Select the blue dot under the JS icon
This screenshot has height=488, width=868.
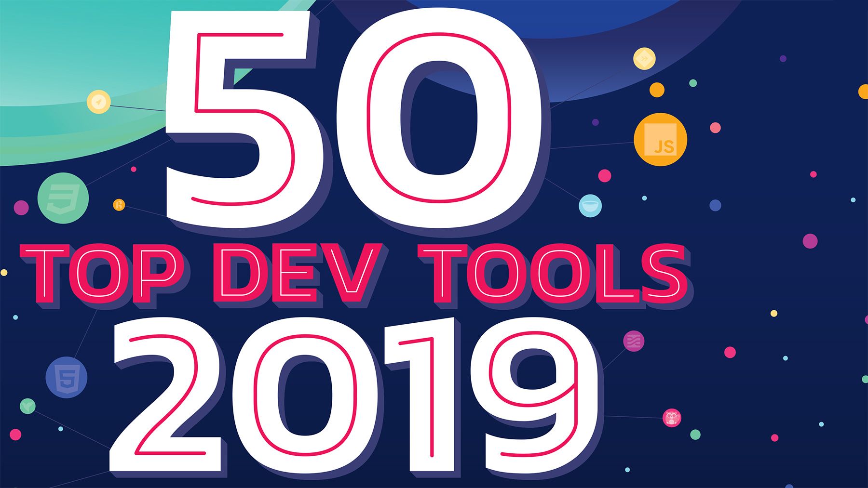[x=715, y=204]
